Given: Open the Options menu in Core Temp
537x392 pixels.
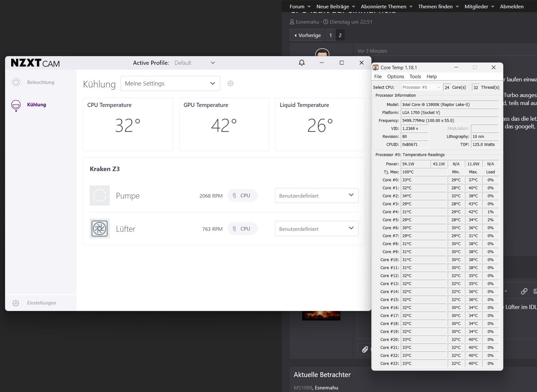Looking at the screenshot, I should [x=396, y=77].
